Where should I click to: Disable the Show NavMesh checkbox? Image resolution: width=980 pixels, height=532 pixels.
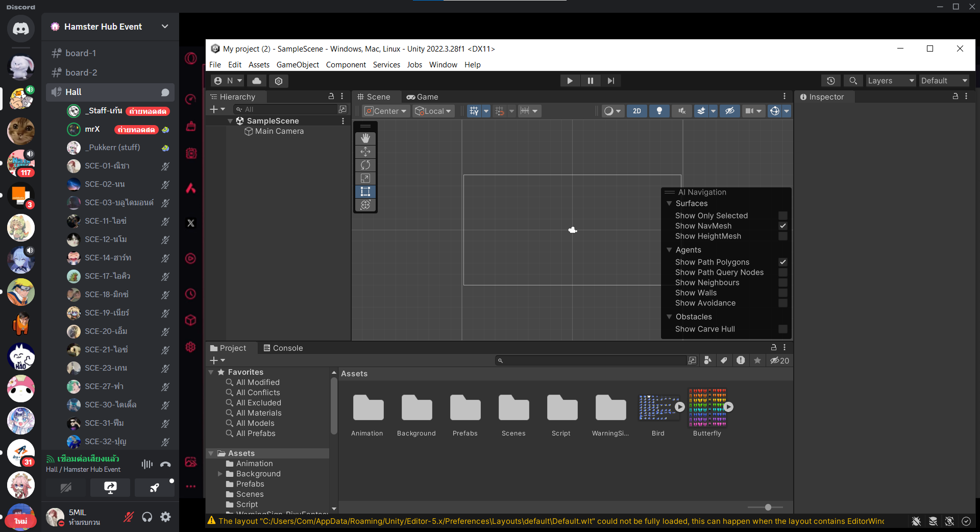point(783,226)
